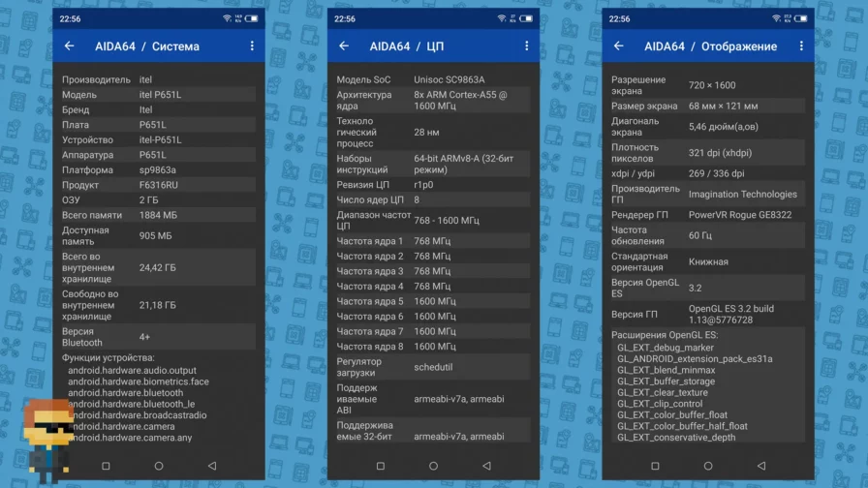Tap the Версия Bluetooth row
The image size is (868, 488).
point(159,337)
